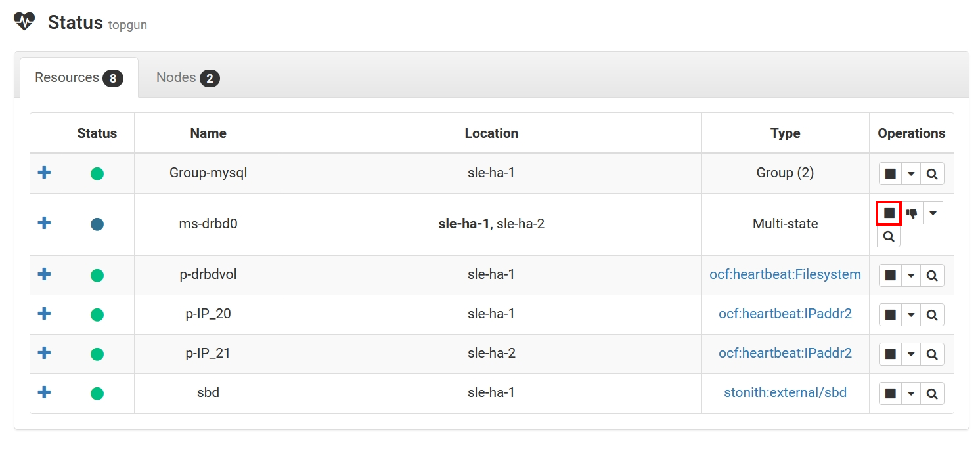The image size is (980, 466).
Task: Expand the p-IP_20 row
Action: 44,314
